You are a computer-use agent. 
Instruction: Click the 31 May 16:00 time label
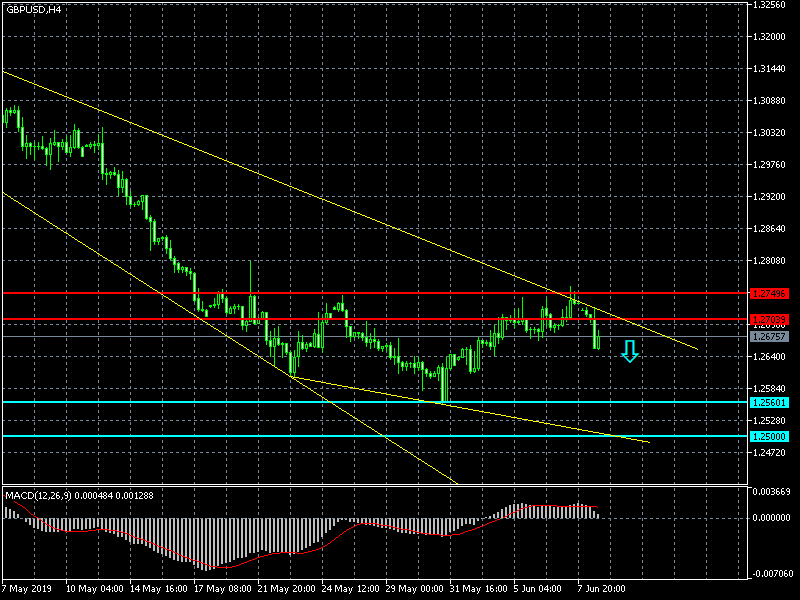478,589
